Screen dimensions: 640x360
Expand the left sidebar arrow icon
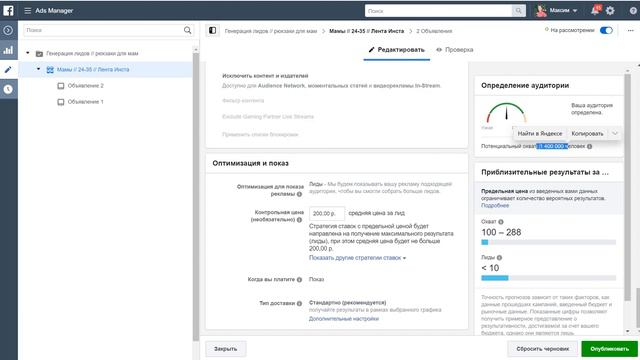click(x=8, y=30)
